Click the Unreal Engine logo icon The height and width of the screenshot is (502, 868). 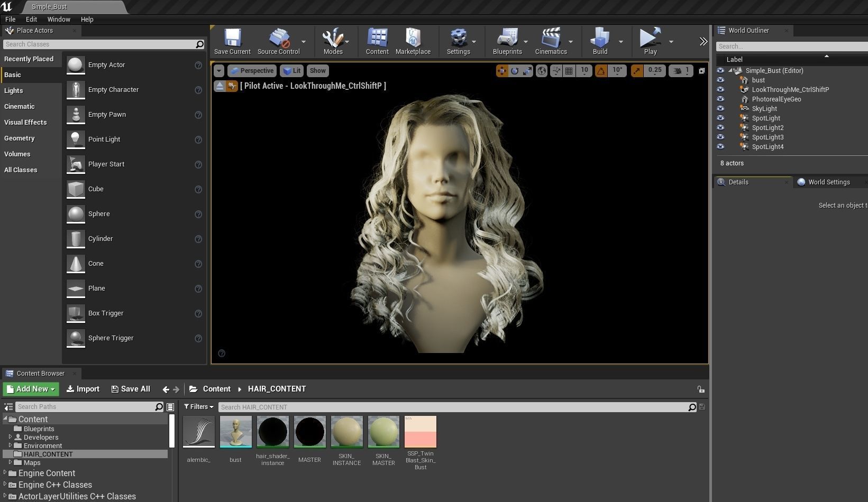point(7,7)
